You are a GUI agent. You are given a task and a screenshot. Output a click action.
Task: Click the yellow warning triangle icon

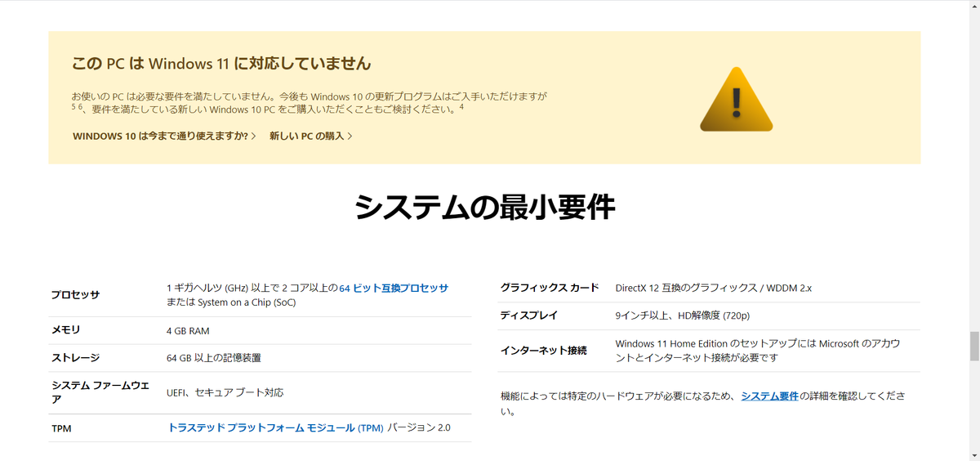click(x=736, y=99)
